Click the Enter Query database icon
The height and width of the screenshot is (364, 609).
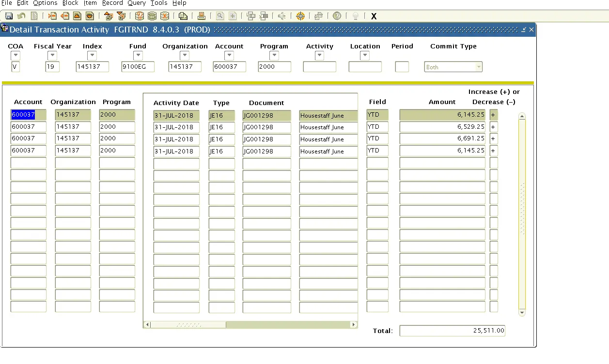[x=139, y=16]
